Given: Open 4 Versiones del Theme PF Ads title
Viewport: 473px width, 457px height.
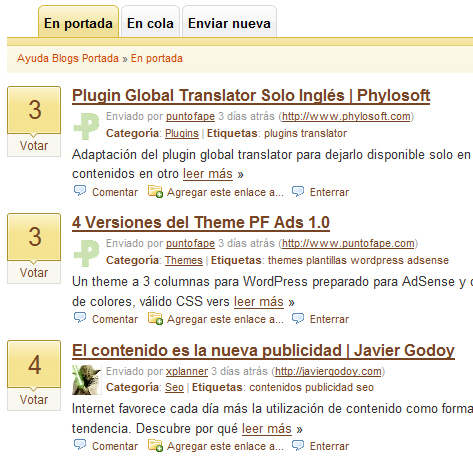Looking at the screenshot, I should pos(201,223).
